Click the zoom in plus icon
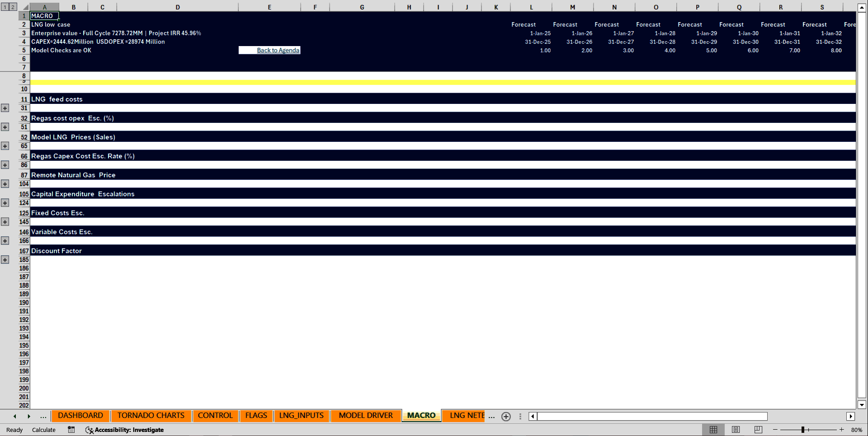 (x=842, y=430)
